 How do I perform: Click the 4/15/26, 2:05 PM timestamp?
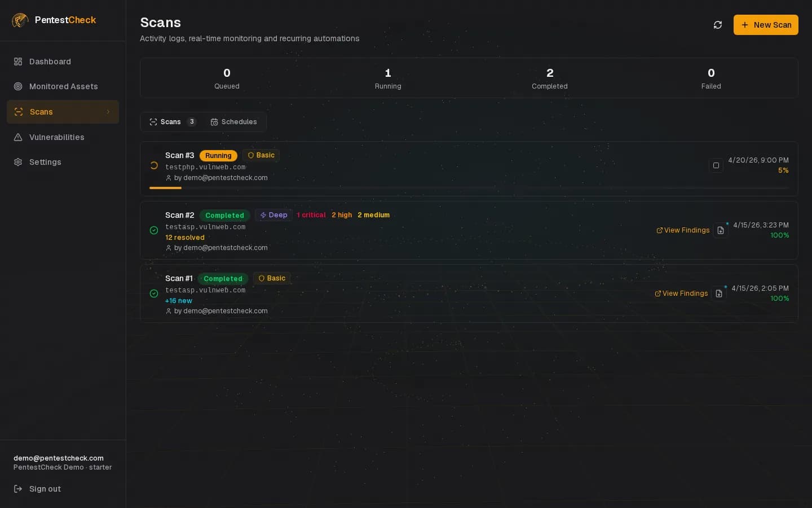click(x=760, y=288)
